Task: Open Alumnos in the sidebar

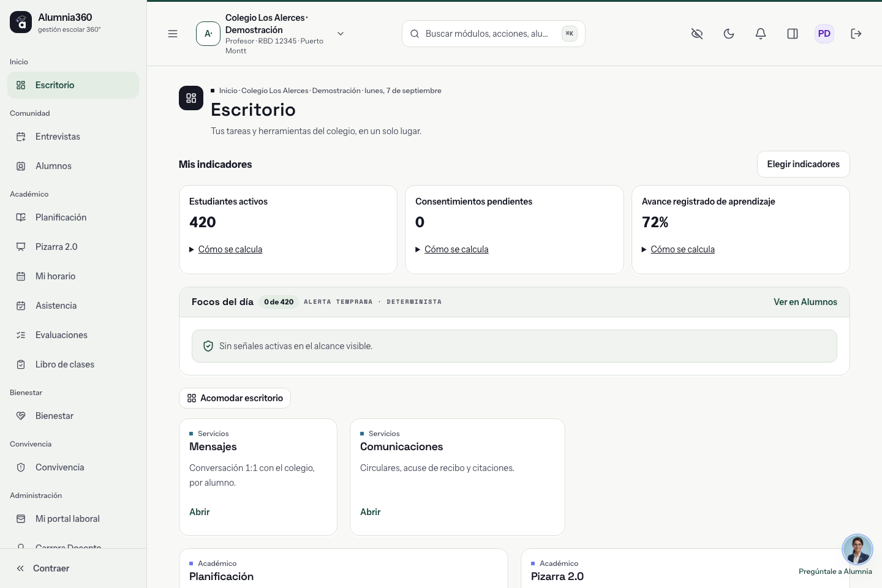Action: click(x=73, y=166)
